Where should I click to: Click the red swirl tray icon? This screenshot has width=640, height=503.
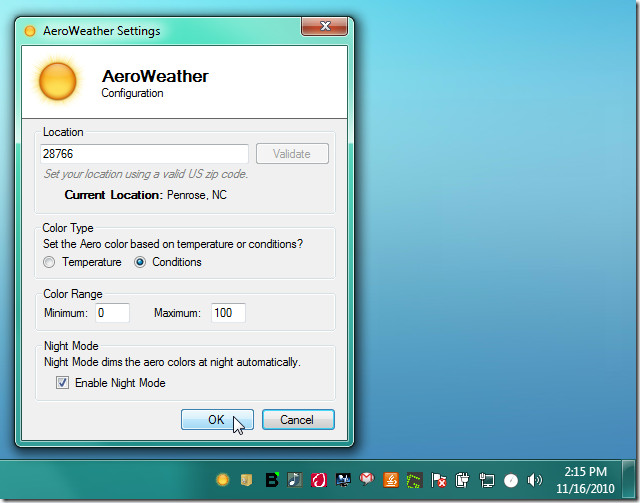(x=319, y=480)
